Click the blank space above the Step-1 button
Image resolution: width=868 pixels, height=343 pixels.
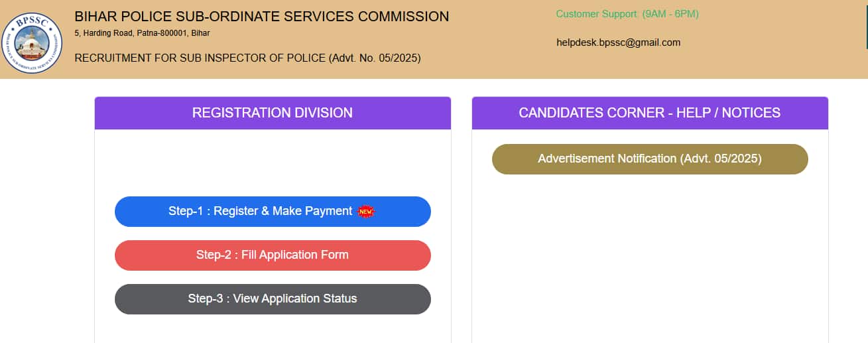point(273,163)
